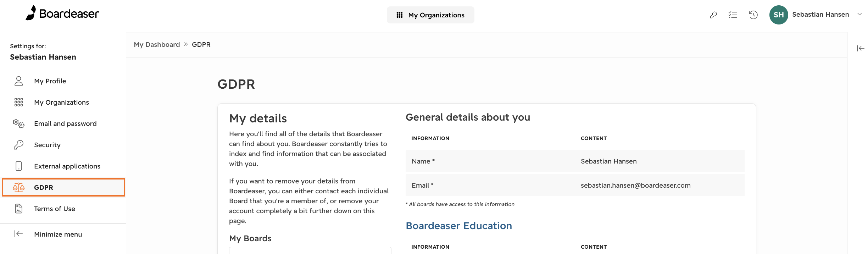Image resolution: width=868 pixels, height=254 pixels.
Task: Open the task checklist icon
Action: tap(733, 15)
